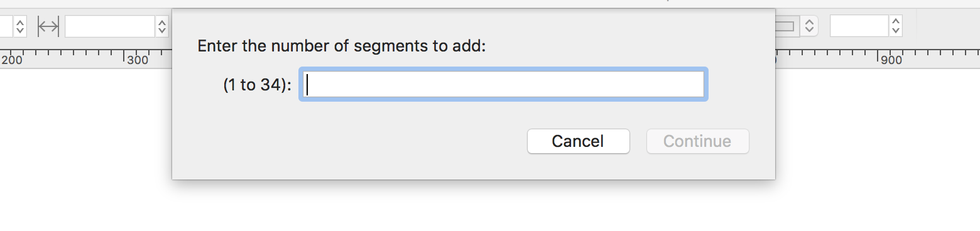This screenshot has width=980, height=231.
Task: Focus the width field next to arrows icon
Action: pyautogui.click(x=110, y=26)
